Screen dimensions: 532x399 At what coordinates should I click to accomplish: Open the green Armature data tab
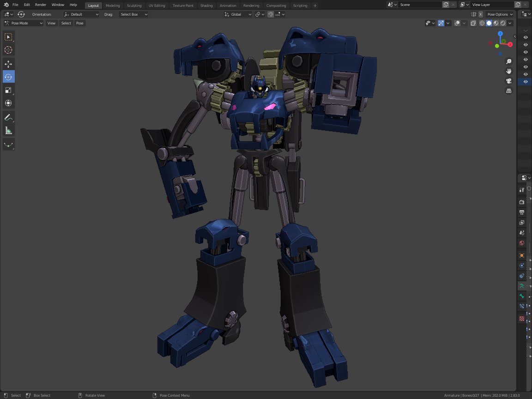(522, 286)
